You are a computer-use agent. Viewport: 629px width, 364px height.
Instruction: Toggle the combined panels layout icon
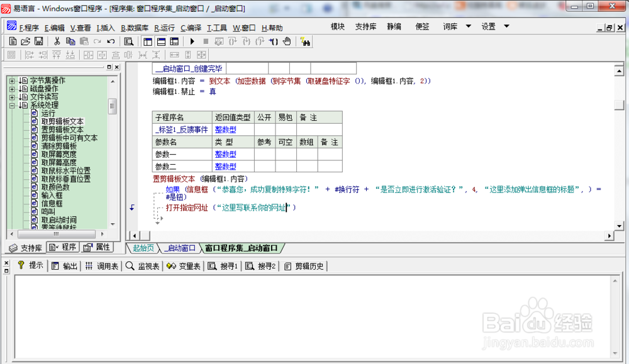point(174,41)
